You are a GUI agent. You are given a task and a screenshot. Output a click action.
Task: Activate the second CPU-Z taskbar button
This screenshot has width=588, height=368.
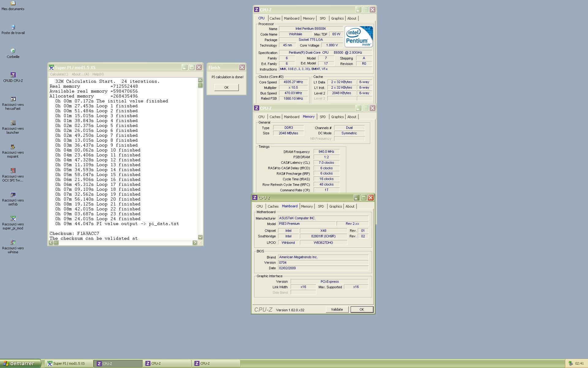point(167,363)
